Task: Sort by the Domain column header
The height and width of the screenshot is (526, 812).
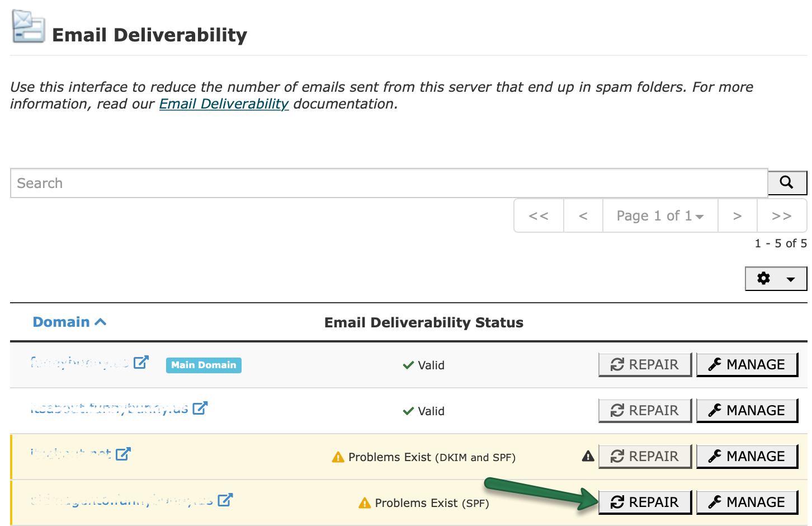Action: click(x=69, y=322)
